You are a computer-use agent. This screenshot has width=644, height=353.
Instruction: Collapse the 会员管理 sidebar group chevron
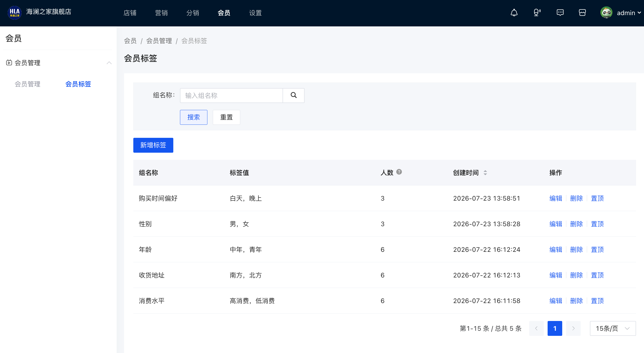click(x=109, y=63)
